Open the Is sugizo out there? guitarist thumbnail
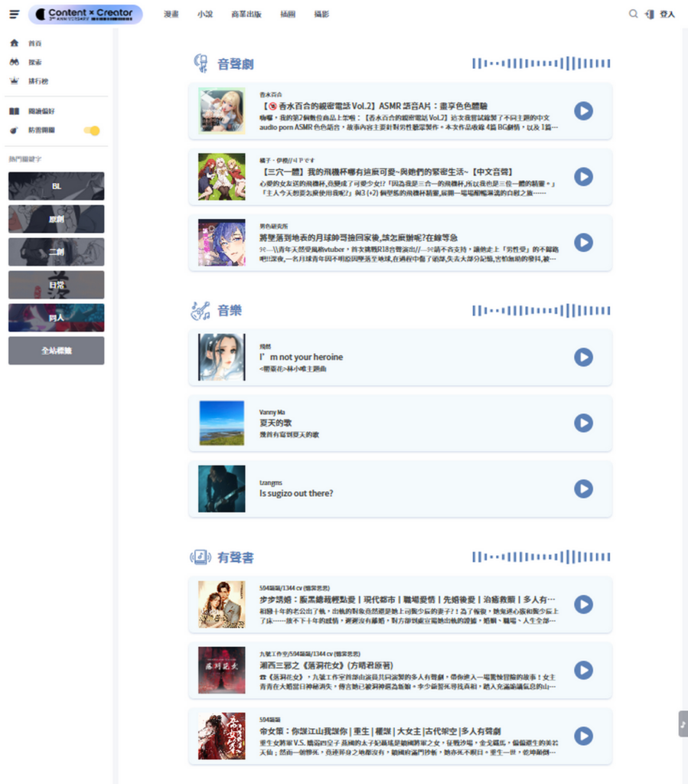The image size is (688, 784). [222, 488]
